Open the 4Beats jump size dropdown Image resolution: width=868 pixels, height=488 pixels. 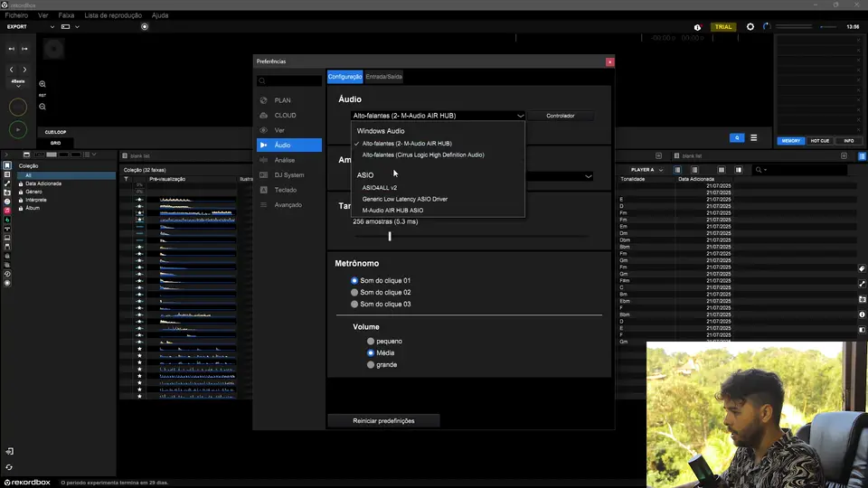(x=18, y=83)
